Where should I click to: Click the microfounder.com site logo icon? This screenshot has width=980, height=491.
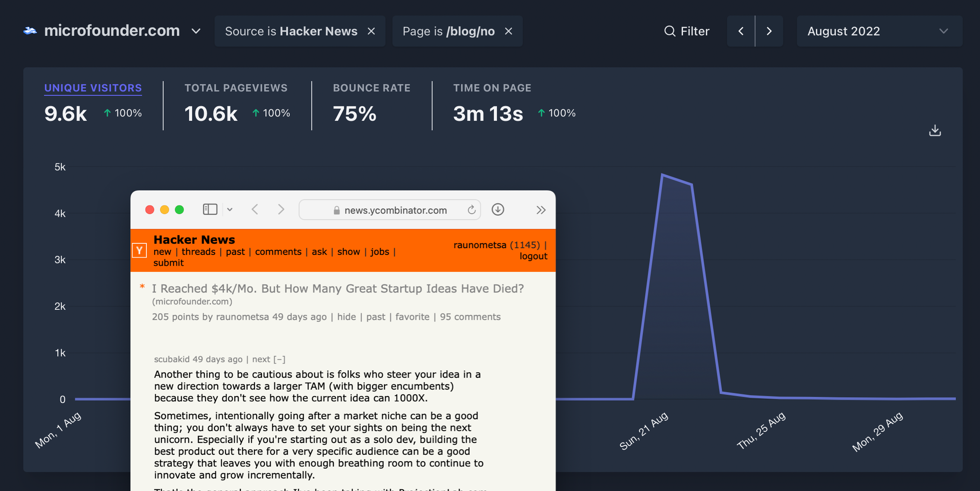coord(30,31)
